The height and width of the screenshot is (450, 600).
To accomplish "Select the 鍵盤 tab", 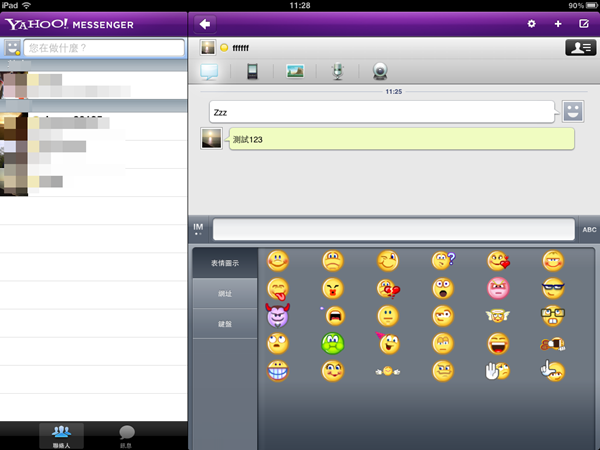I will (225, 324).
